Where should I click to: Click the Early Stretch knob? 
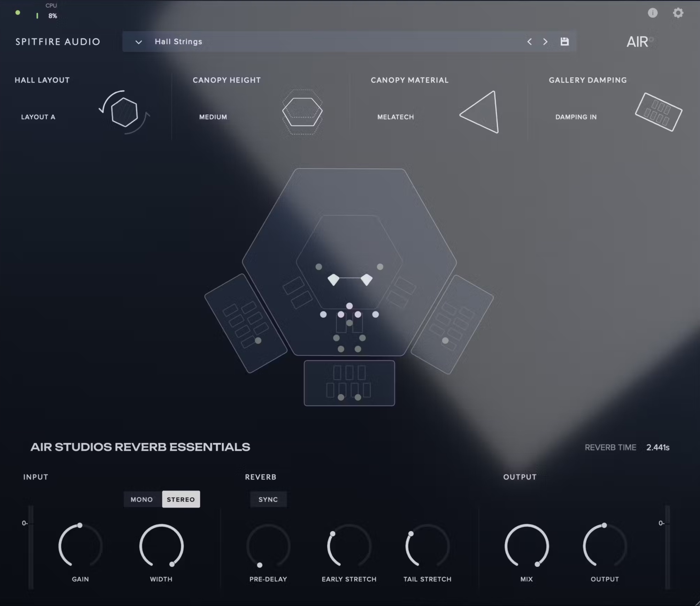tap(349, 546)
